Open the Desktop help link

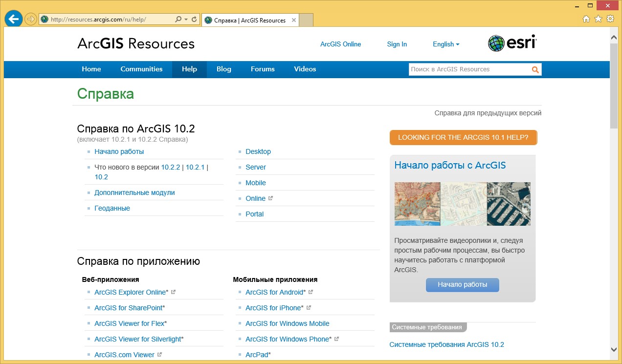tap(258, 151)
